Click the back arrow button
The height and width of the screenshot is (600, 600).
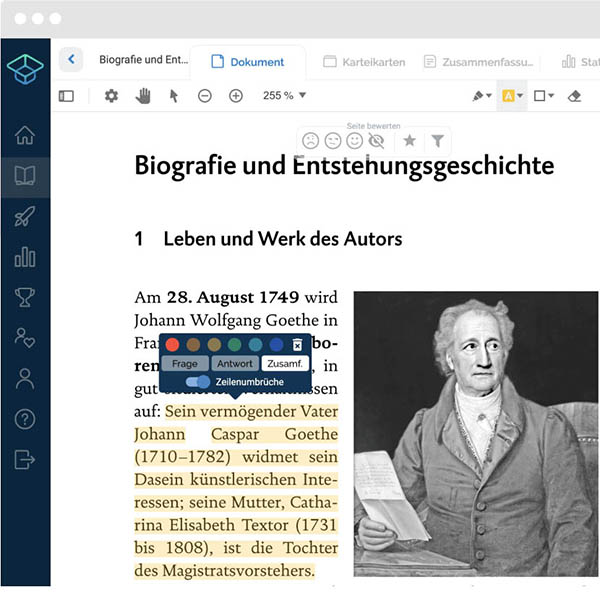click(x=71, y=59)
